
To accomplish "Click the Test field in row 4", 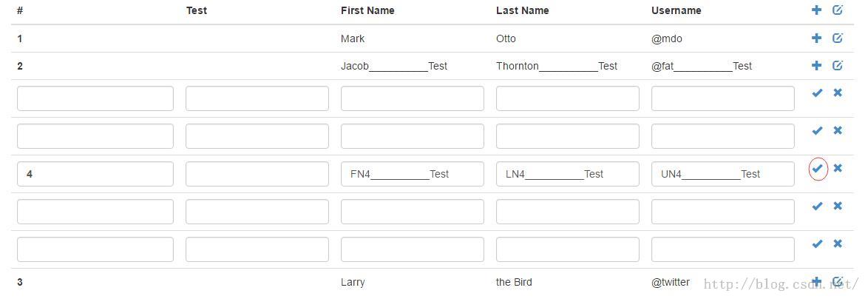I will pos(257,174).
